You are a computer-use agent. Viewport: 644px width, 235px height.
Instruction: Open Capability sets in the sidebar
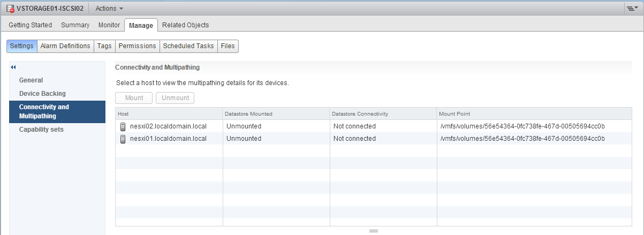41,130
